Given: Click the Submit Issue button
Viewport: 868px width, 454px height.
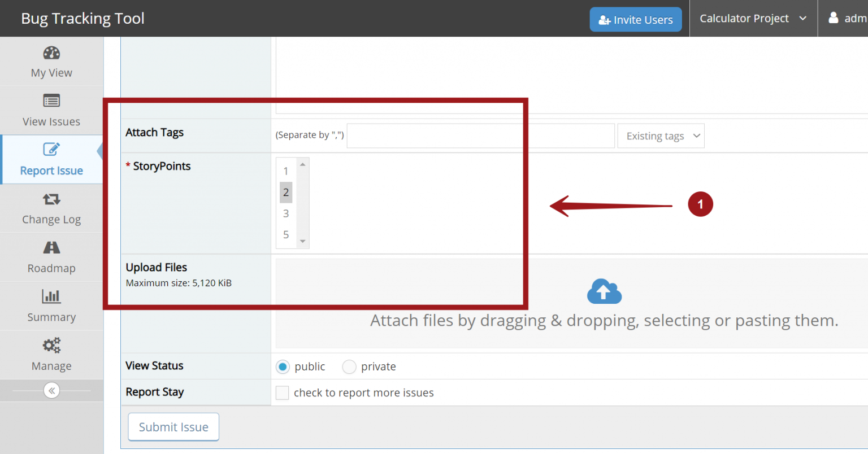Looking at the screenshot, I should [173, 427].
